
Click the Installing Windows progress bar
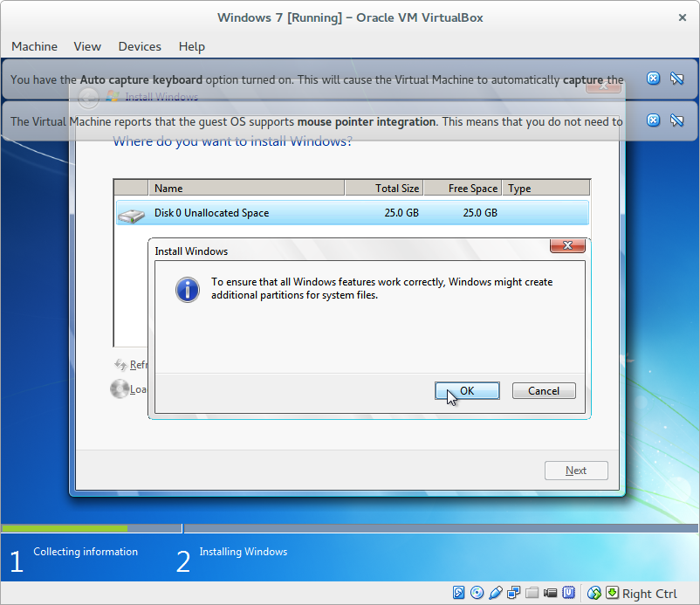[x=441, y=529]
